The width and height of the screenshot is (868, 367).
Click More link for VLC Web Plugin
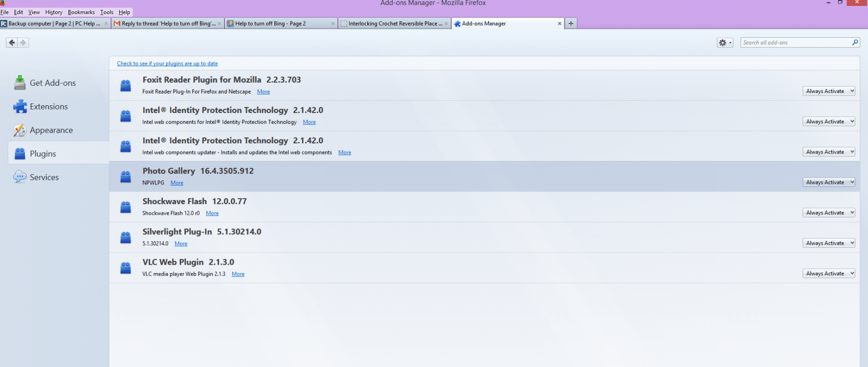point(238,274)
